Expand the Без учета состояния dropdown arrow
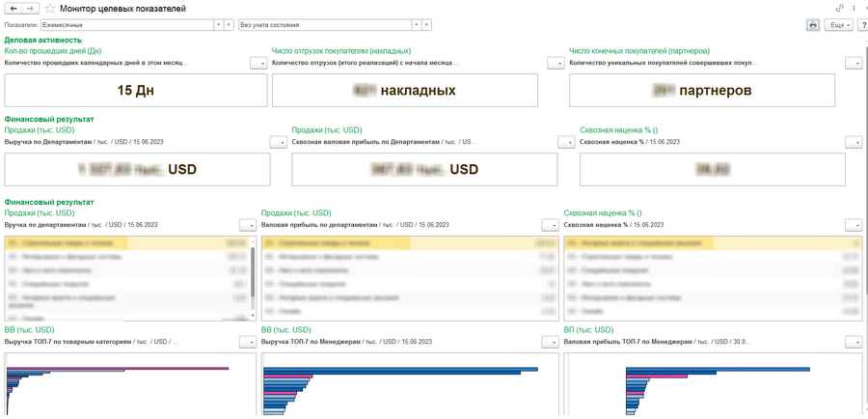This screenshot has width=868, height=419. [x=417, y=25]
